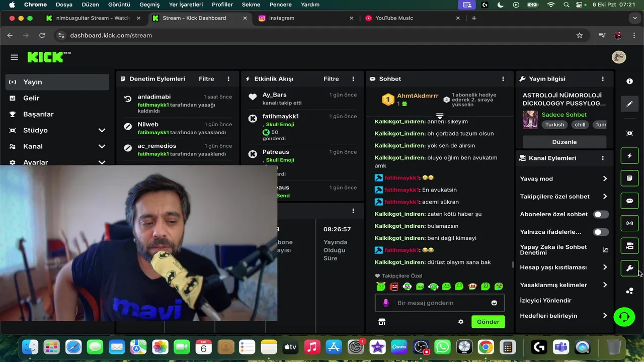644x362 pixels.
Task: Open Takipçilere özel sohbet arrow
Action: [x=605, y=197]
